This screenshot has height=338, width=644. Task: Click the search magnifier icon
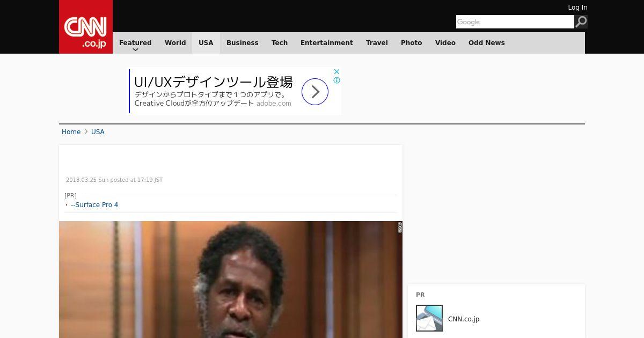581,21
